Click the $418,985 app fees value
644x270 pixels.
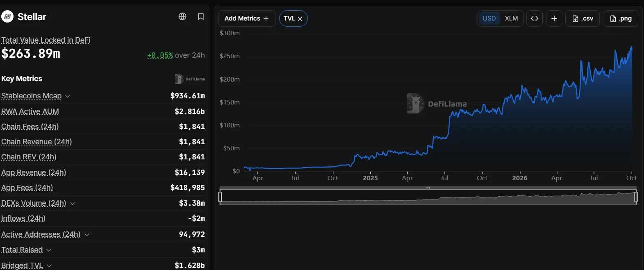point(188,188)
